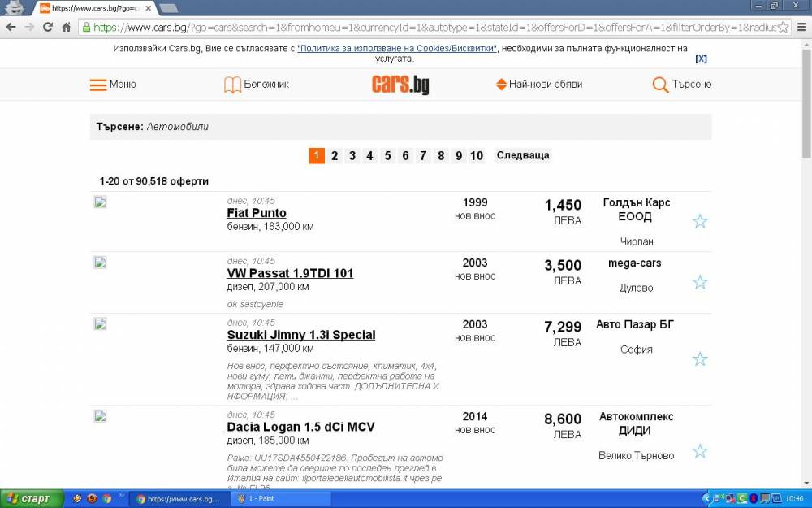The width and height of the screenshot is (812, 508).
Task: Close the cars.bg browser tab
Action: click(x=148, y=8)
